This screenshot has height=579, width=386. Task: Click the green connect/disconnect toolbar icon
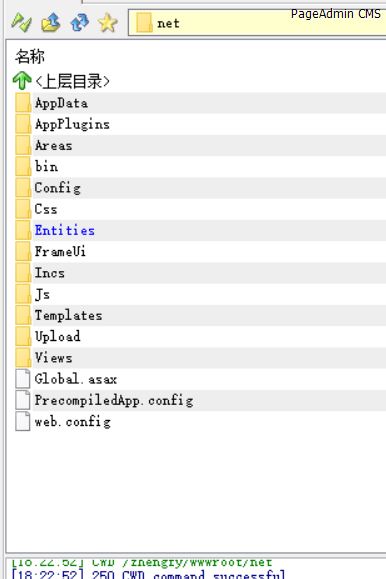21,23
